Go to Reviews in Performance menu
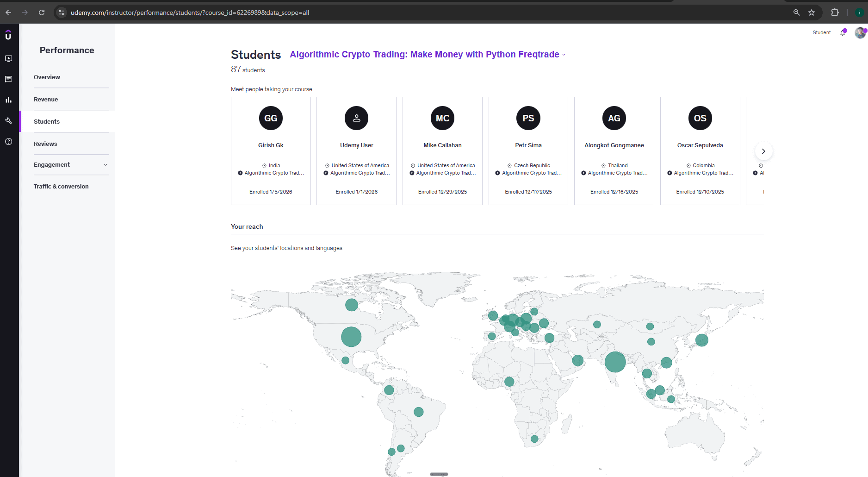 tap(45, 144)
